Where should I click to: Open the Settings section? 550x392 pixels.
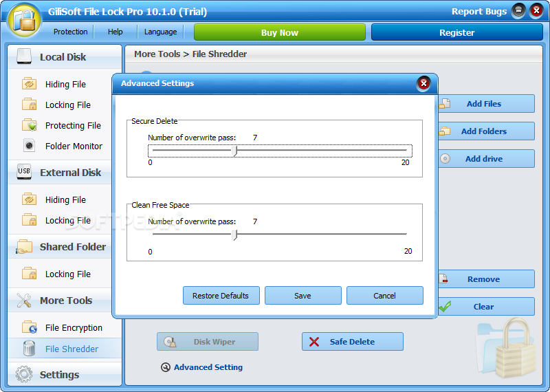point(65,374)
